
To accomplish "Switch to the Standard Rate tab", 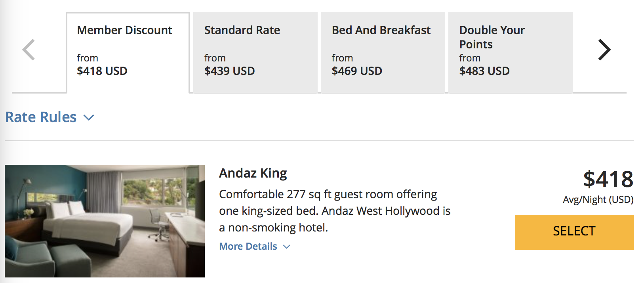I will coord(255,52).
